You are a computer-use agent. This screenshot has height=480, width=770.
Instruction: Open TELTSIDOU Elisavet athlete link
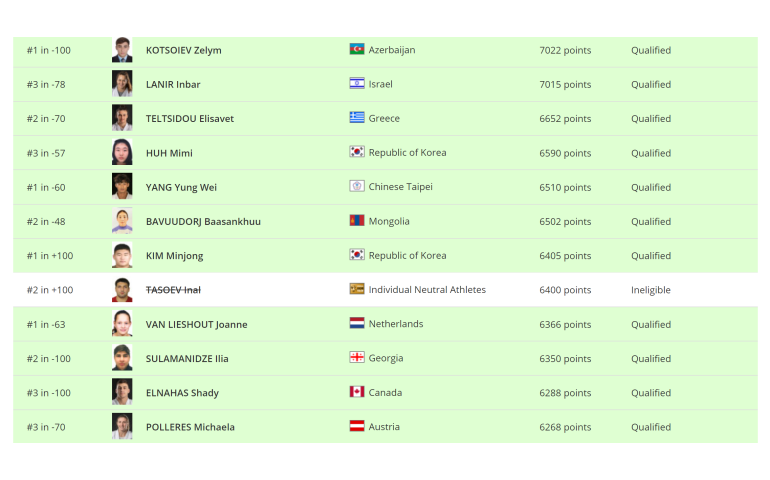point(190,118)
